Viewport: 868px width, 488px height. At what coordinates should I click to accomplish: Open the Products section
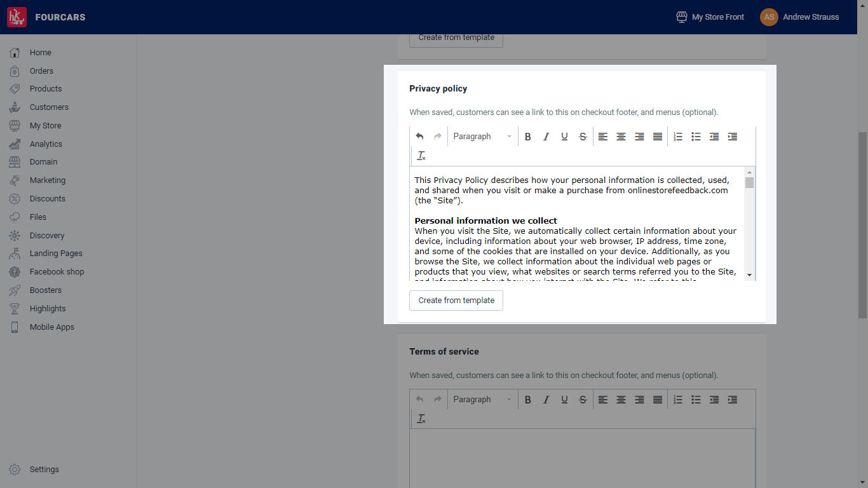coord(46,89)
